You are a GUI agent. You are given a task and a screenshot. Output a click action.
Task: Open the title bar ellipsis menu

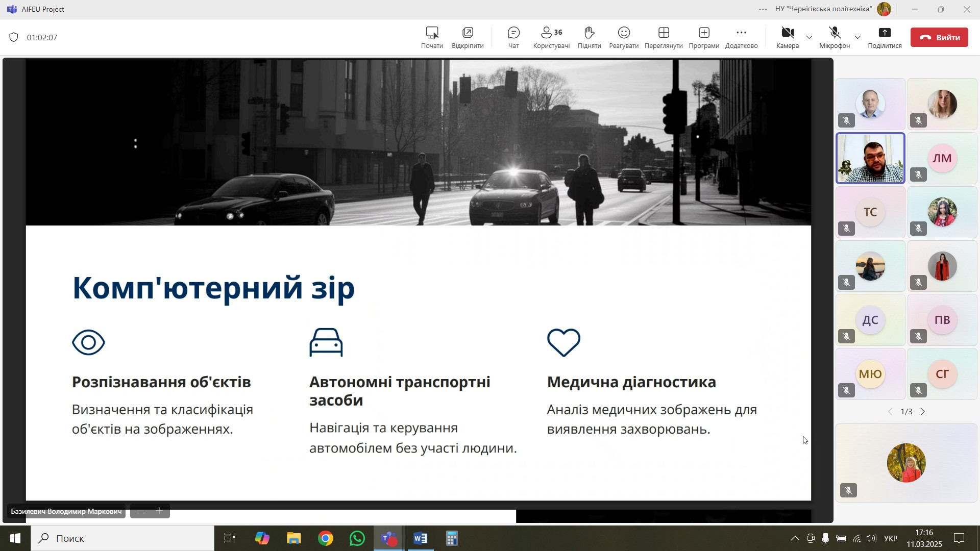[763, 9]
